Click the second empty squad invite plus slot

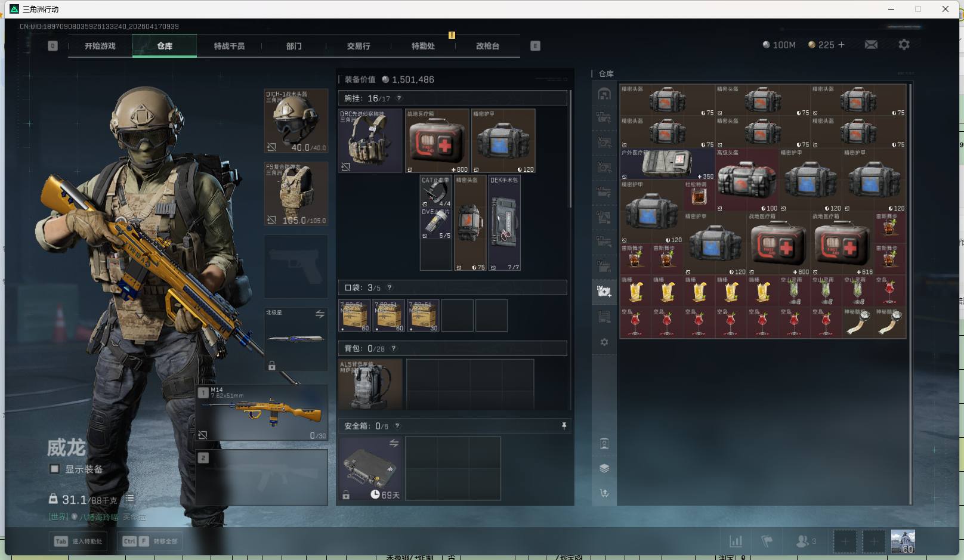(x=873, y=542)
